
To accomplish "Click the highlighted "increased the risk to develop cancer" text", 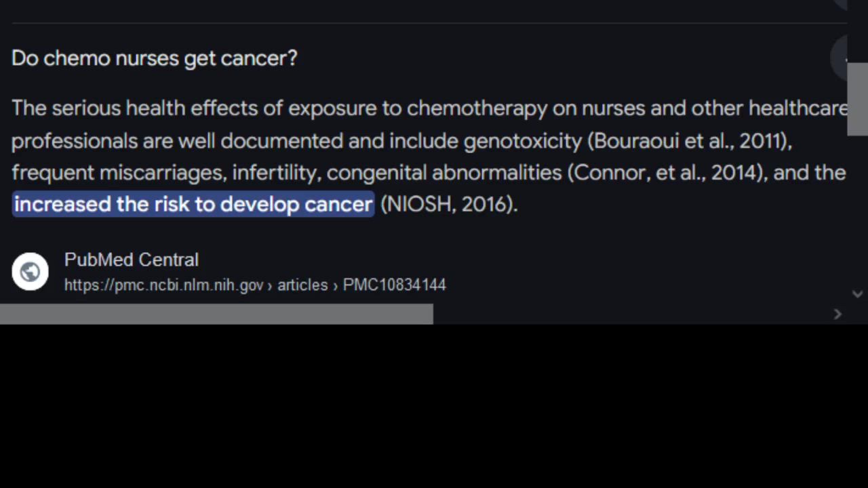I will (x=193, y=204).
